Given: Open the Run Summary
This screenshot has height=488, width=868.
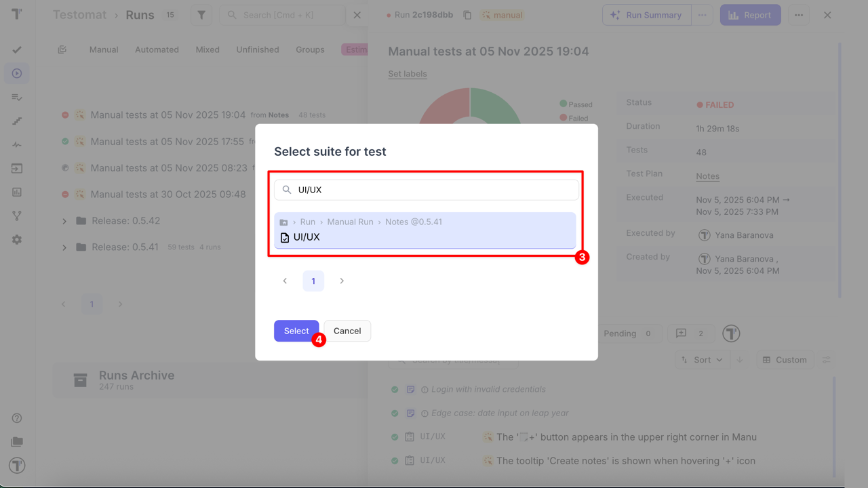Looking at the screenshot, I should (x=647, y=15).
